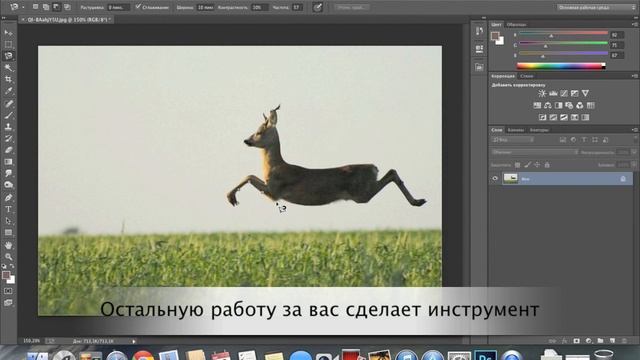Select the Magic Wand tool

8,67
